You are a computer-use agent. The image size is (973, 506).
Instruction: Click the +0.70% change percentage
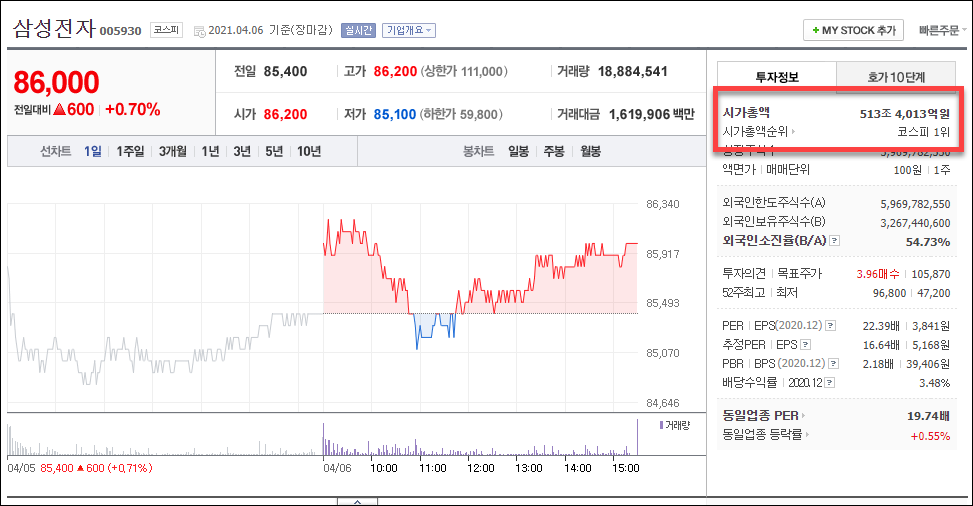tap(133, 109)
